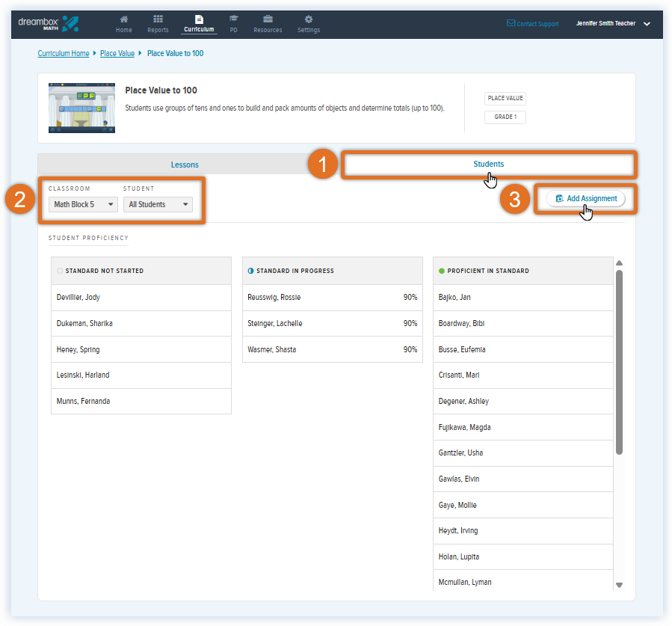Select student Wasmer, Shasta
The width and height of the screenshot is (672, 626).
click(332, 349)
